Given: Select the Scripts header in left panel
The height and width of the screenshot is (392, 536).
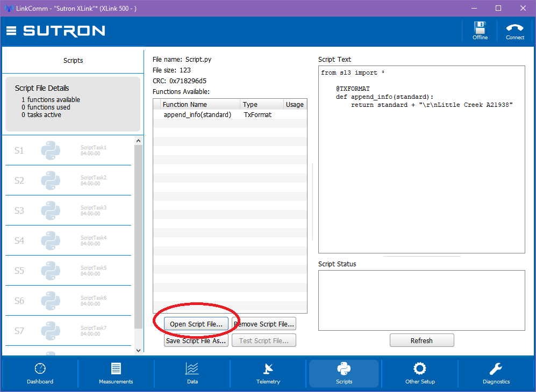Looking at the screenshot, I should (x=73, y=61).
